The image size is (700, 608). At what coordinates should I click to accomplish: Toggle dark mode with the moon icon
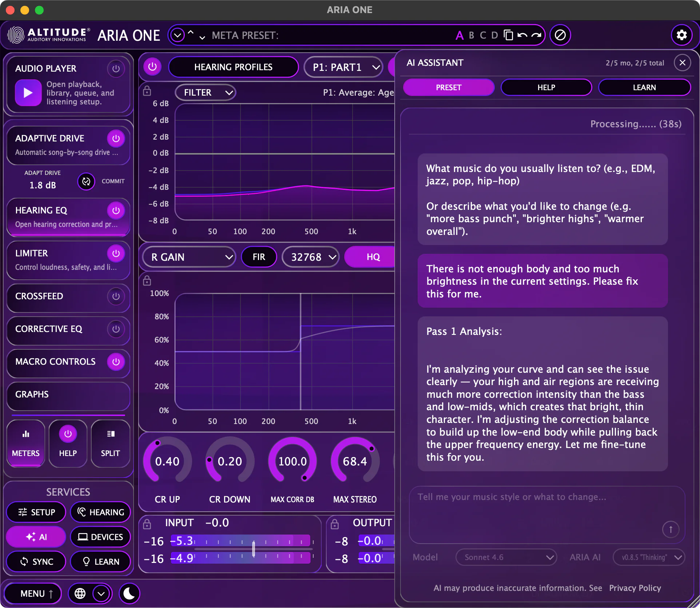(x=129, y=593)
